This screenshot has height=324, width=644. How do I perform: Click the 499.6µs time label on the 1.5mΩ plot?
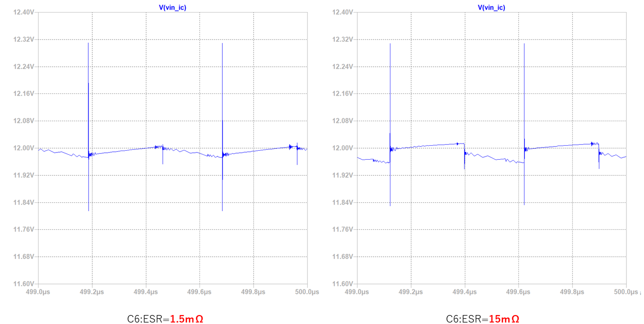tap(199, 292)
